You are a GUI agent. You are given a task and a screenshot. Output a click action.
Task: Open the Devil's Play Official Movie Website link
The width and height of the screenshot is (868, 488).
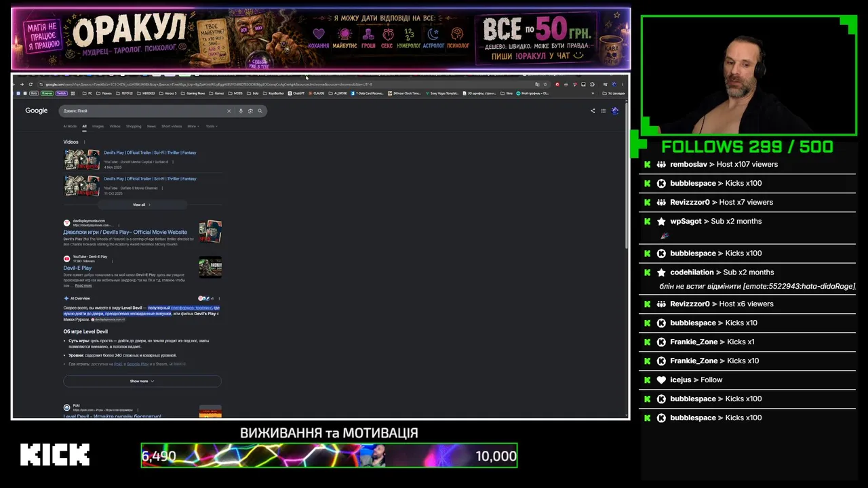pyautogui.click(x=125, y=232)
